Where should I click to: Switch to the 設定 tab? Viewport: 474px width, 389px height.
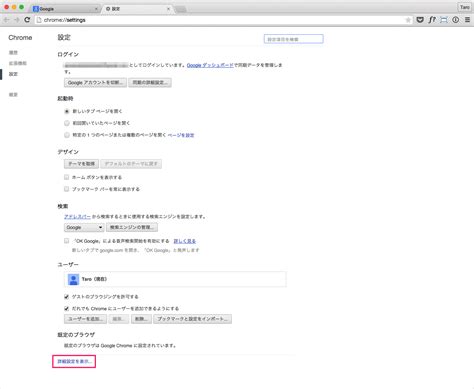coord(137,9)
